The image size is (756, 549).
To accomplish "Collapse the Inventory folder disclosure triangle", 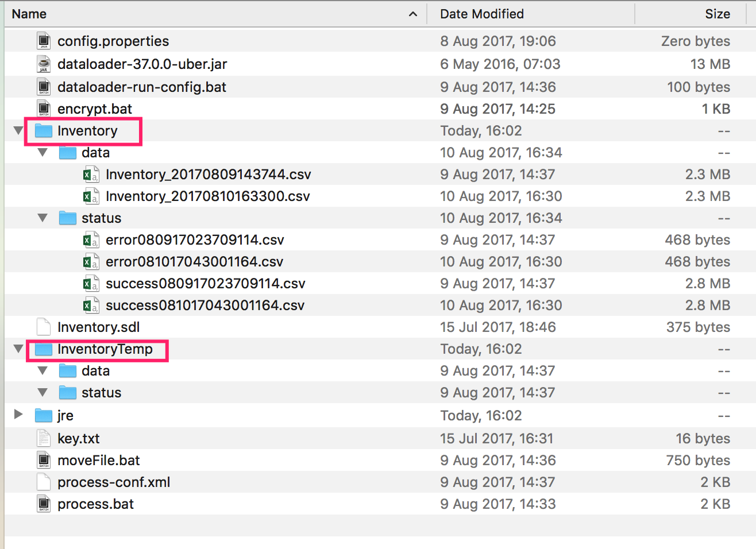I will click(18, 131).
